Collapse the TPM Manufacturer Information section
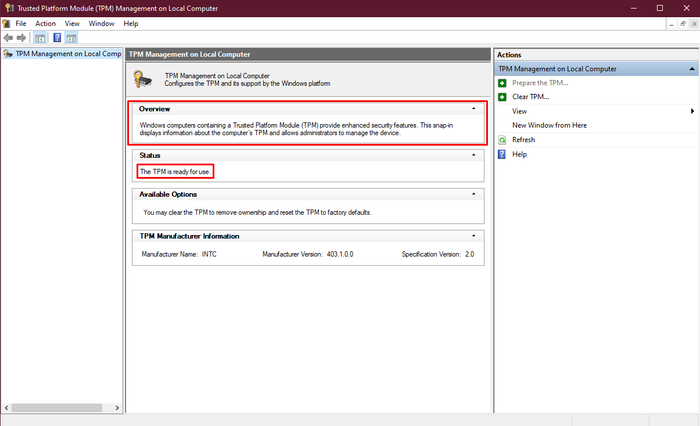Screen dimensions: 700x426 [474, 236]
